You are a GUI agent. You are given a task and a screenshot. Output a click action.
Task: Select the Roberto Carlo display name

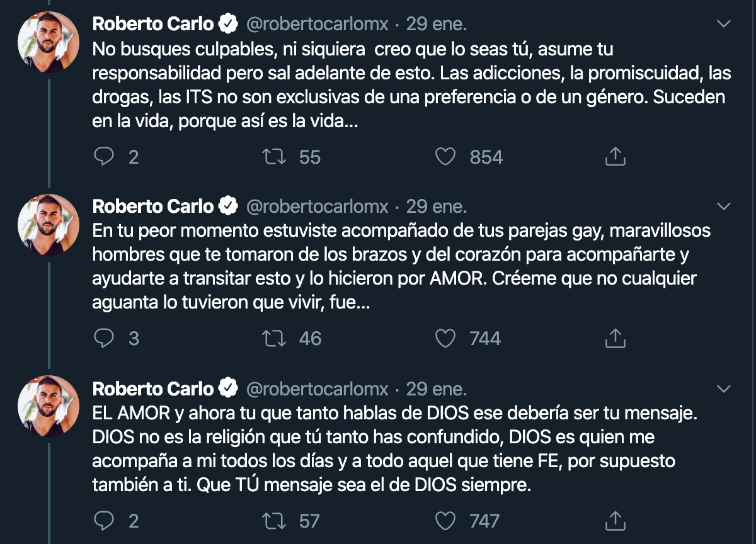[151, 23]
